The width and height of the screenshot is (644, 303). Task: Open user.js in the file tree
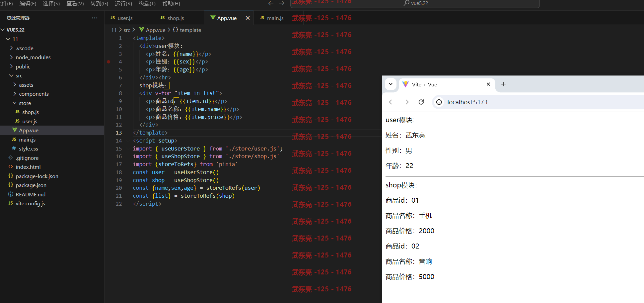point(52,121)
